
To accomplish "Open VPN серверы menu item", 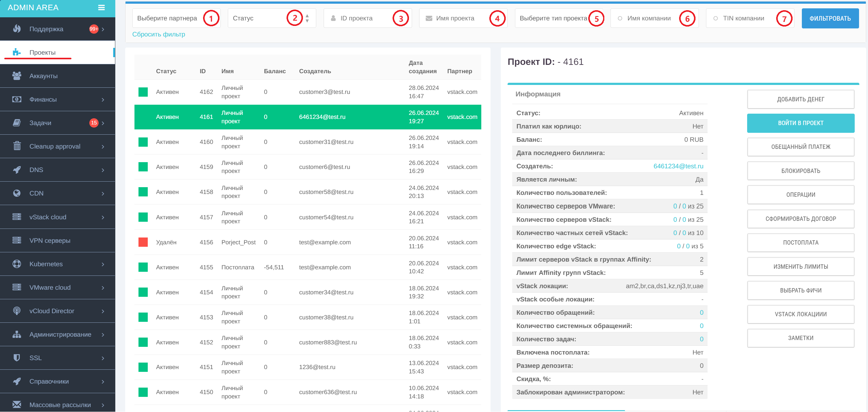I will (x=57, y=241).
